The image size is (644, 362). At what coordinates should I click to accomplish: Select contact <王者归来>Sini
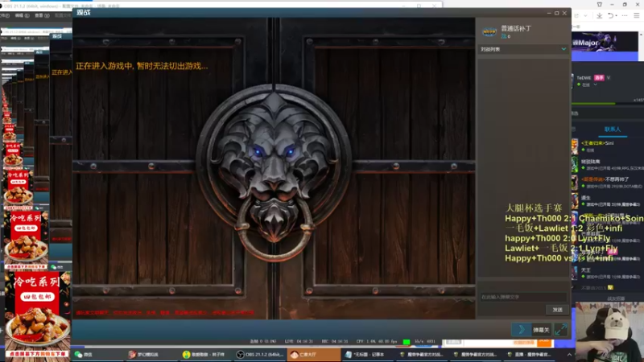607,146
